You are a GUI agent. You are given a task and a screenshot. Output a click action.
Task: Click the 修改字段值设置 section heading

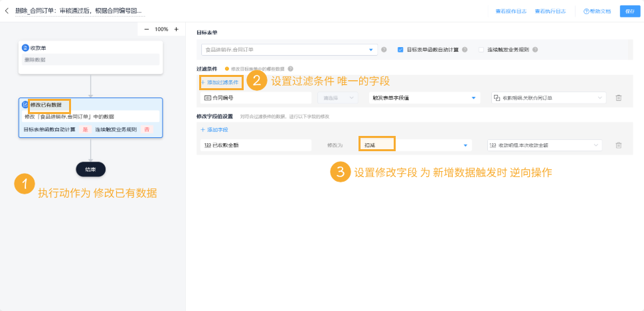pyautogui.click(x=215, y=117)
